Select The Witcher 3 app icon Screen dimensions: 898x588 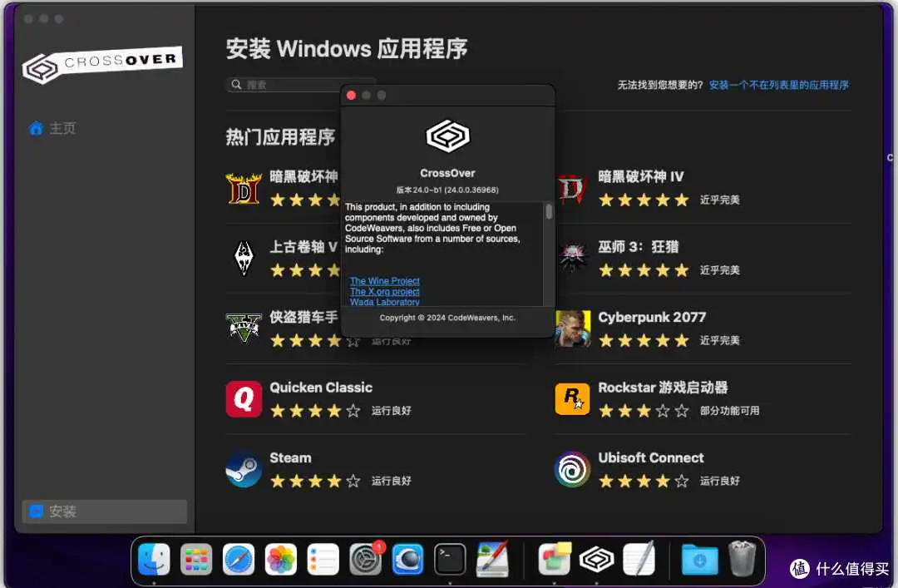tap(573, 259)
